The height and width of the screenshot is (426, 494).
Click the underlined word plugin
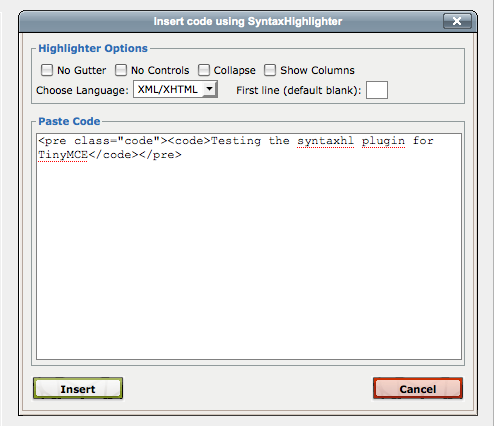(x=383, y=141)
